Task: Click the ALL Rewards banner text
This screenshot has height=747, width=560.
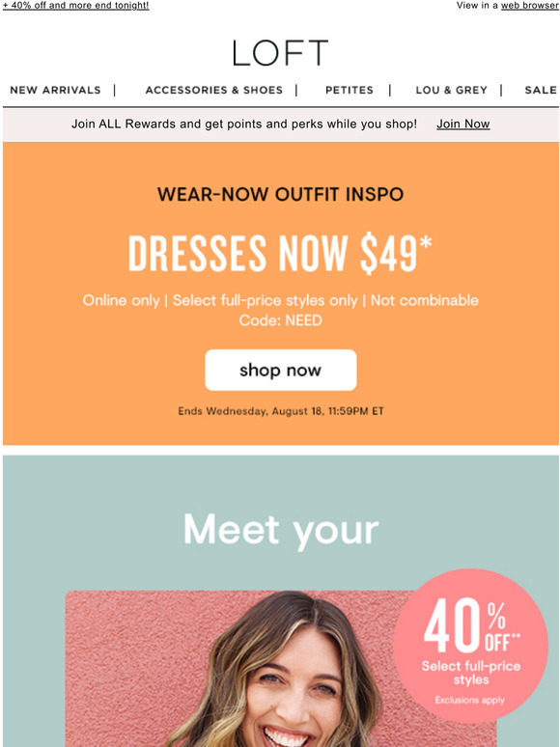Action: click(244, 124)
